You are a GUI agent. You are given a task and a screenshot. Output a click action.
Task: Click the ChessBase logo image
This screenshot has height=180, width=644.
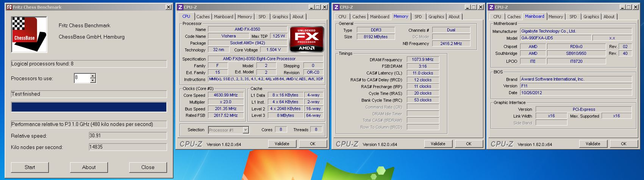[x=29, y=34]
